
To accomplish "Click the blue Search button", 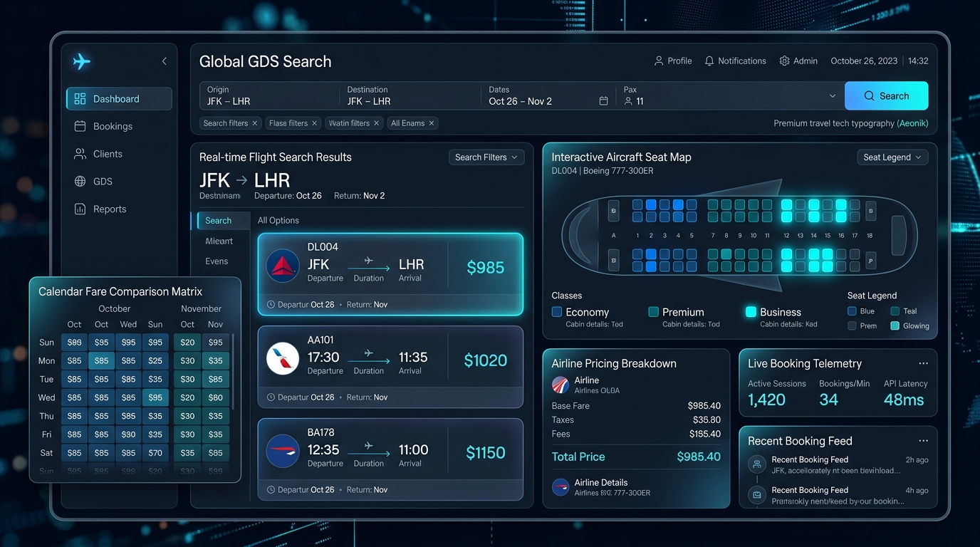I will 886,96.
